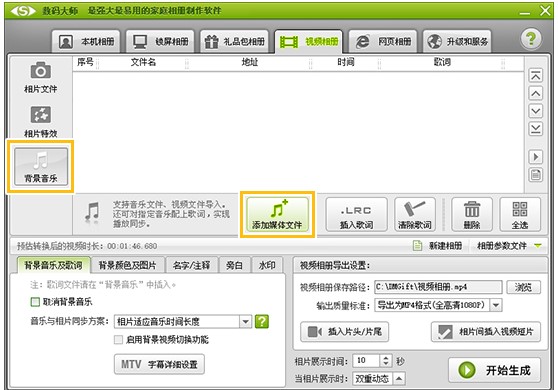Open the 礼品包相册 tab
The height and width of the screenshot is (390, 558).
[x=234, y=42]
